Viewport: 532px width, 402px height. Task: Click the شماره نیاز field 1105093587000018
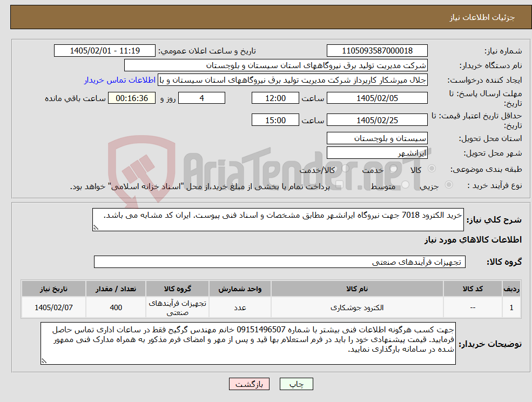pos(377,51)
